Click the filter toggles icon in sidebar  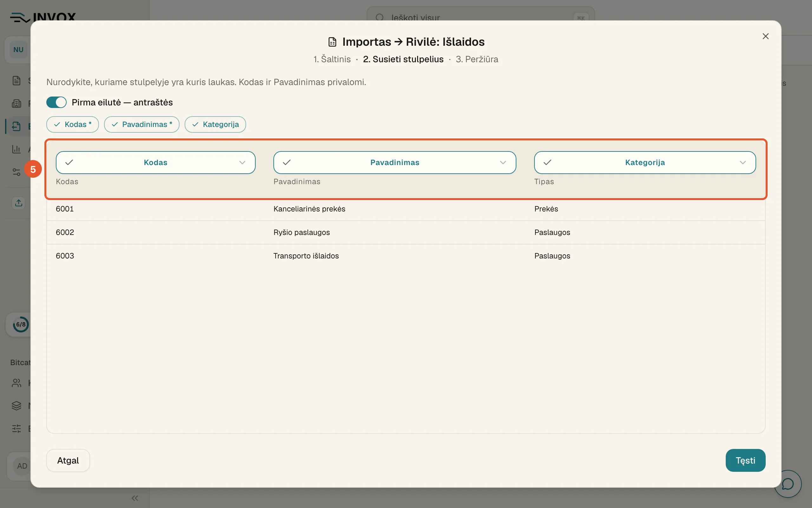pos(16,172)
